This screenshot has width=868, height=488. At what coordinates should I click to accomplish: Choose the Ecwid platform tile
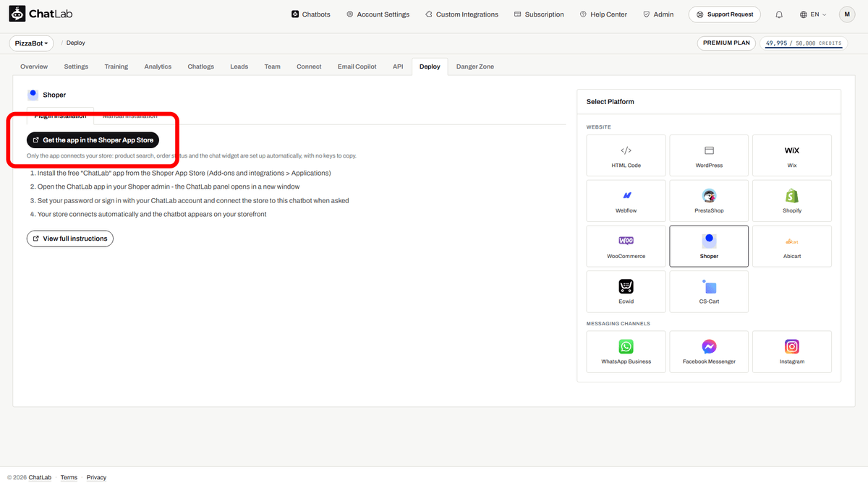[x=626, y=292]
